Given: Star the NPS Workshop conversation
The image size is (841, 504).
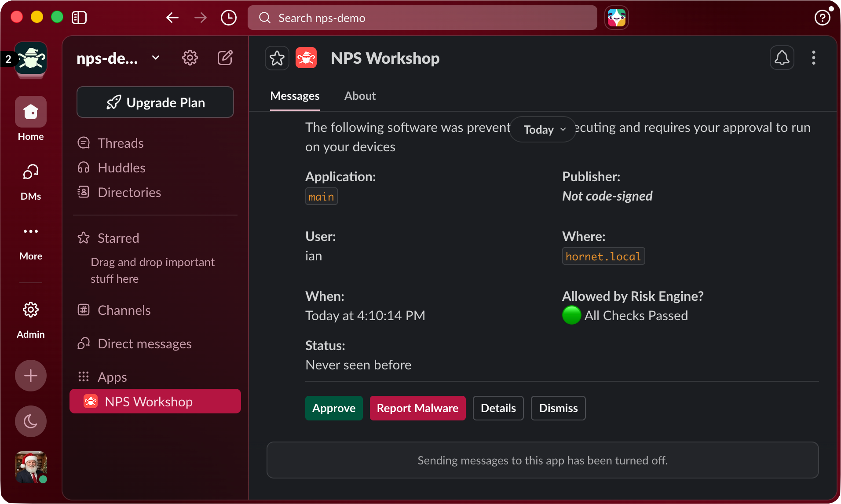Looking at the screenshot, I should [277, 58].
